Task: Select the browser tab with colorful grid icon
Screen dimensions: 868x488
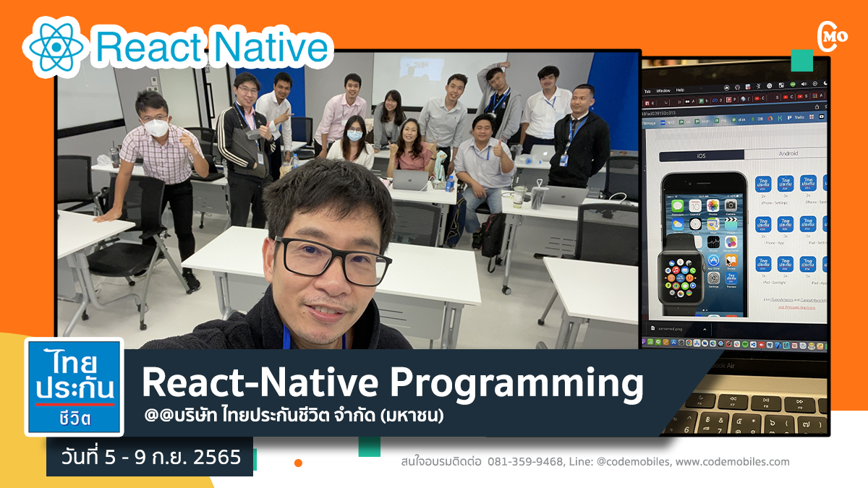Action: [819, 95]
